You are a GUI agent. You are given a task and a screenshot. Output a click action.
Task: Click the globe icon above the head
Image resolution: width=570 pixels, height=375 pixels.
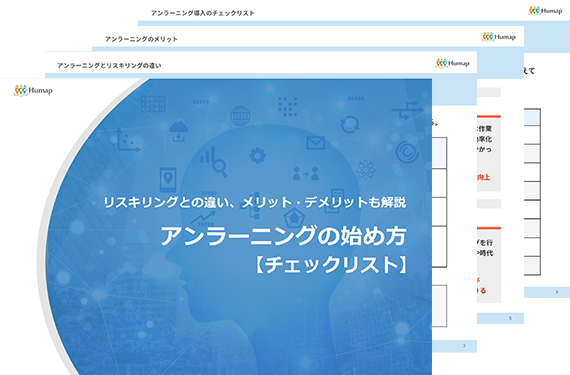240,116
